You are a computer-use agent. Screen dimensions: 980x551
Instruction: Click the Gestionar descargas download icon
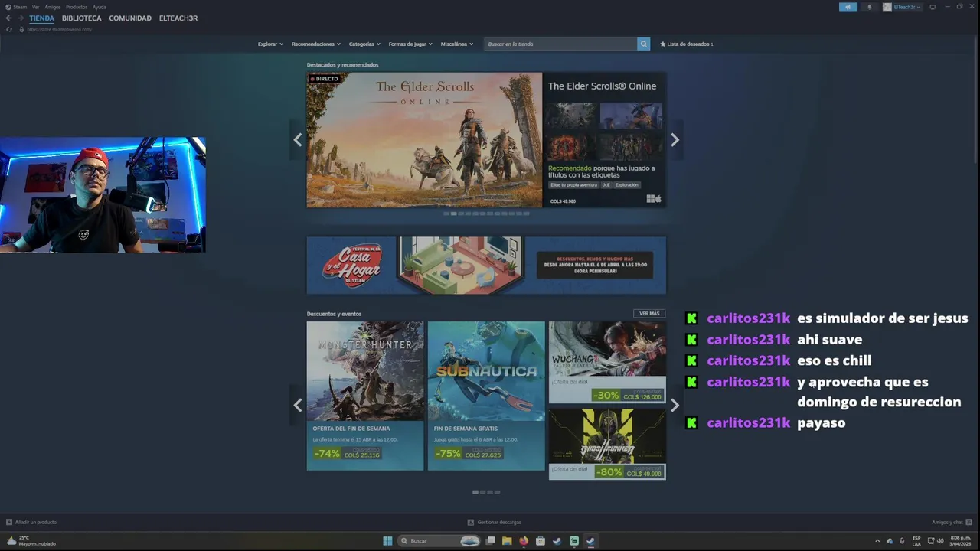coord(471,522)
